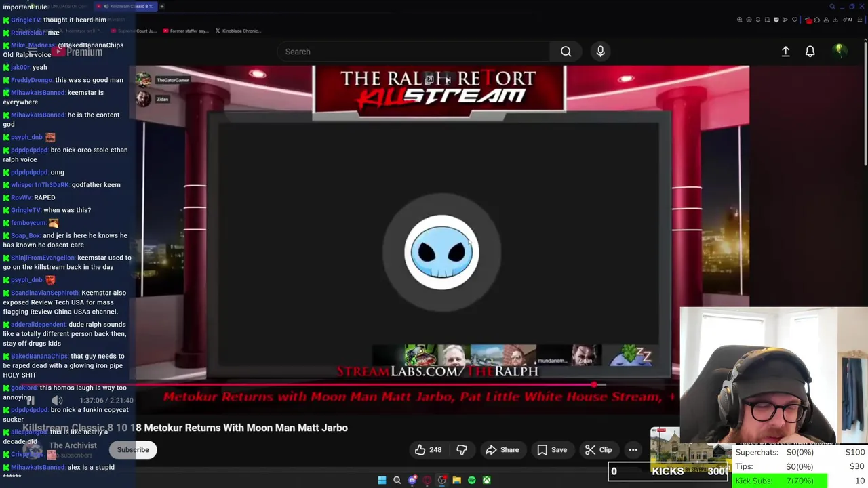Open browser easy setup menu icon
Viewport: 868px width, 488px height.
pyautogui.click(x=860, y=20)
